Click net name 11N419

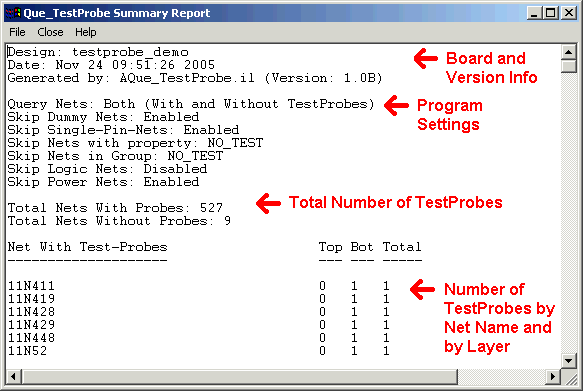pos(32,299)
